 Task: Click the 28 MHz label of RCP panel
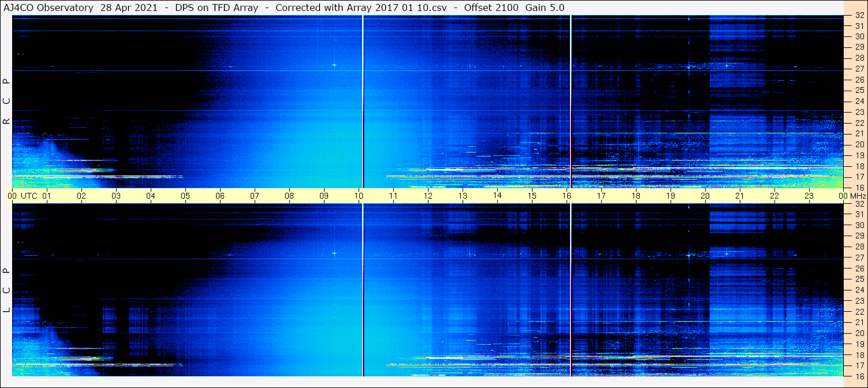859,58
